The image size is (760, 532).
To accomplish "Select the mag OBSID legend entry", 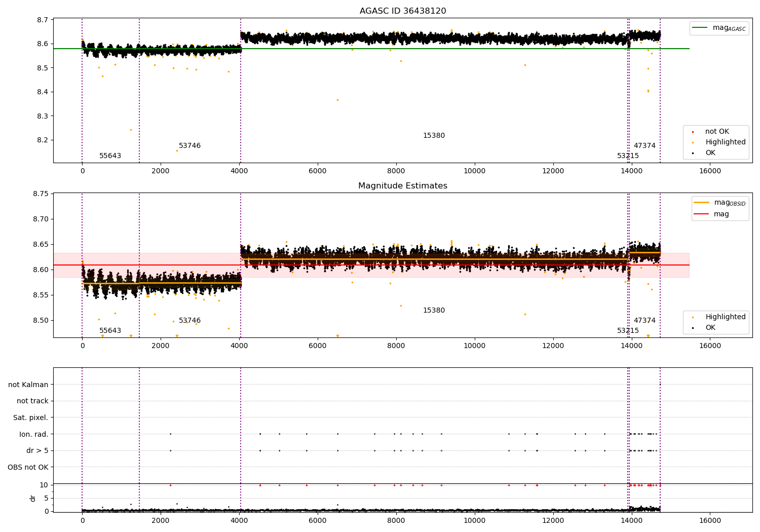I will [x=730, y=203].
